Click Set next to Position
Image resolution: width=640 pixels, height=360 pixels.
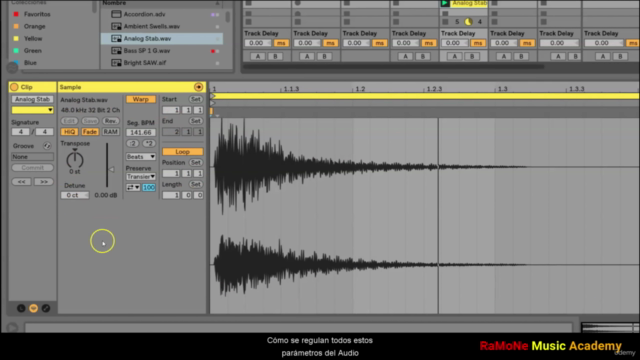pos(196,162)
